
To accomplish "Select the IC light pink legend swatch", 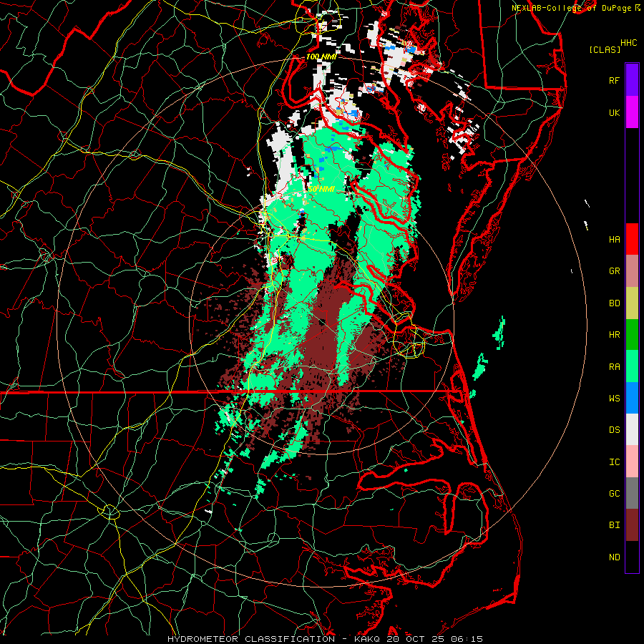I will (x=632, y=462).
